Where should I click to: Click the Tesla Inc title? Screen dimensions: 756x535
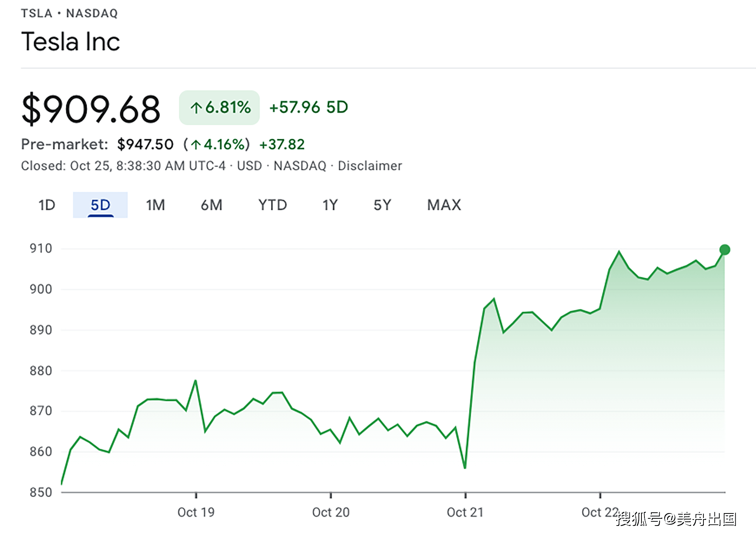pyautogui.click(x=71, y=42)
